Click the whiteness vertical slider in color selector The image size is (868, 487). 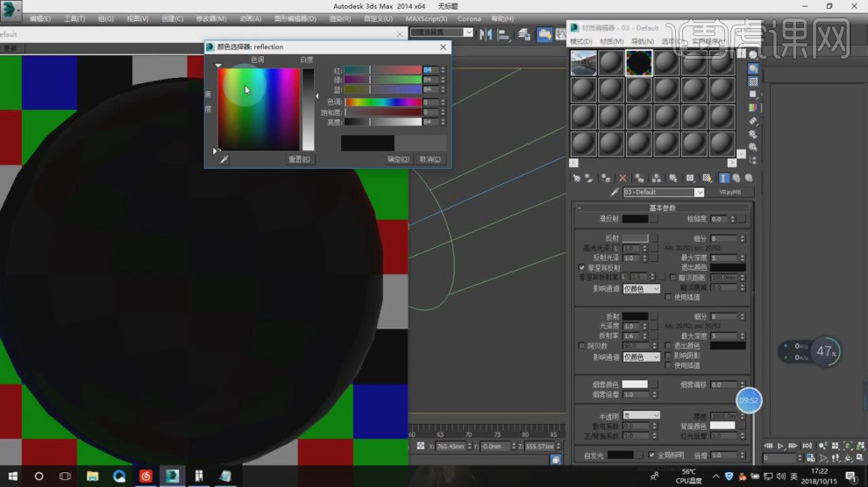309,109
